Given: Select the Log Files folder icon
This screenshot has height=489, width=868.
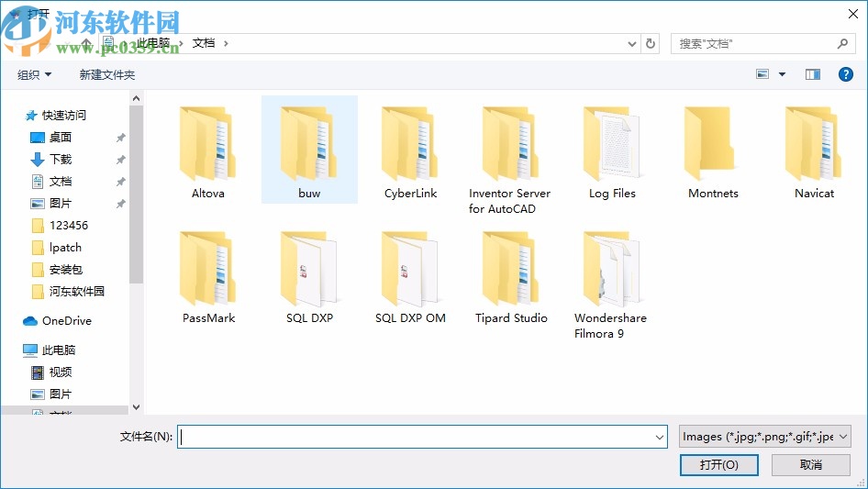Looking at the screenshot, I should 612,144.
